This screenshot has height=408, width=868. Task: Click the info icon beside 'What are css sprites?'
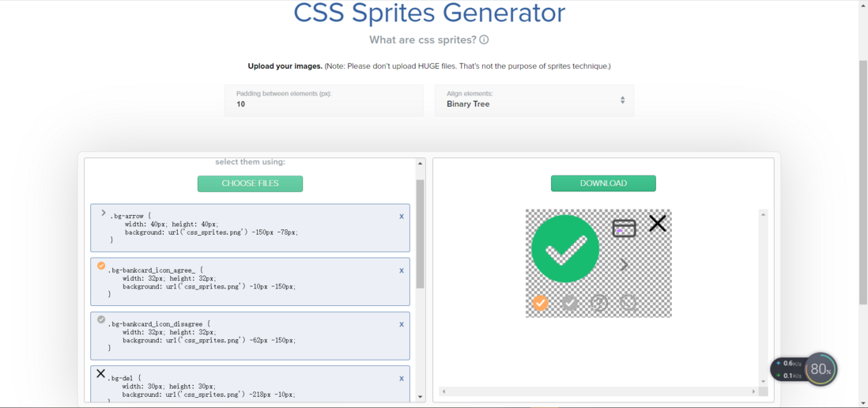tap(485, 40)
